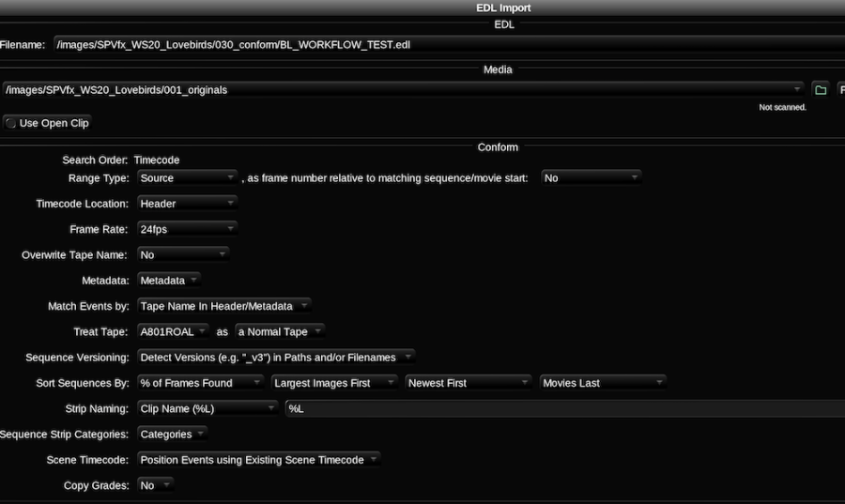
Task: Open the Sequence Versioning Detect Versions dropdown
Action: coord(276,357)
